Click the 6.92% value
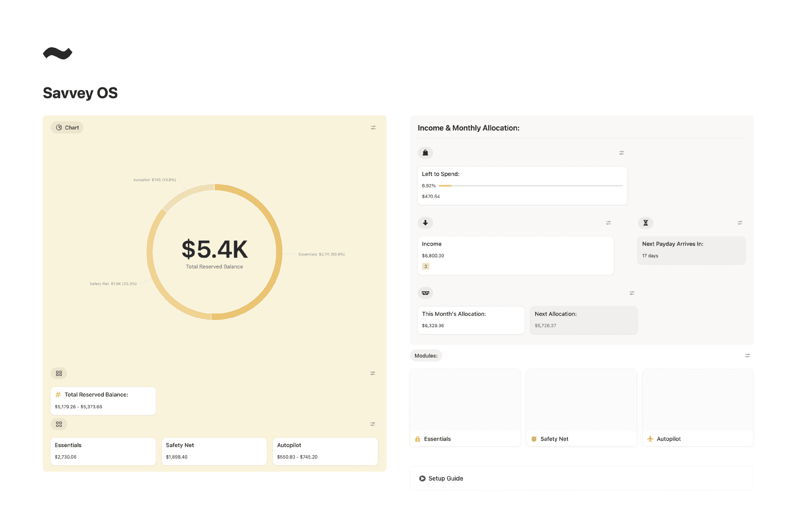Viewport: 798px width, 532px height. 429,186
